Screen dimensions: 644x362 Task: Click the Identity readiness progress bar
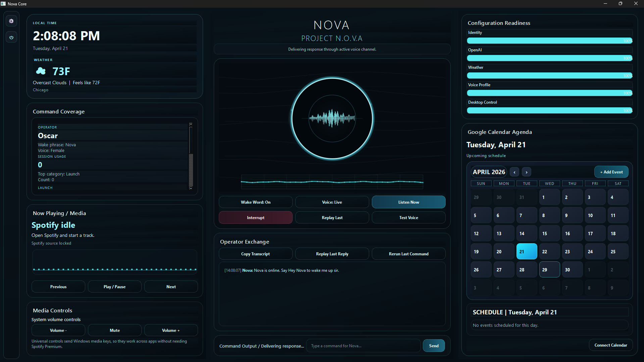(549, 40)
